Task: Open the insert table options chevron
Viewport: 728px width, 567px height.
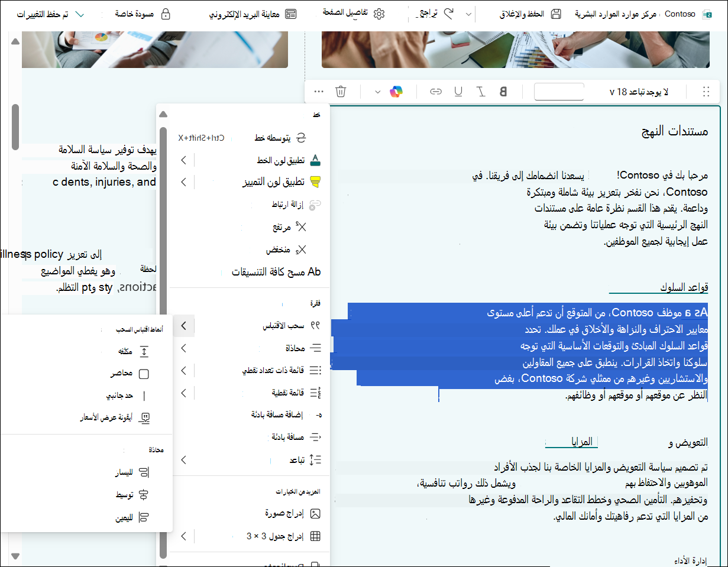Action: [x=183, y=536]
